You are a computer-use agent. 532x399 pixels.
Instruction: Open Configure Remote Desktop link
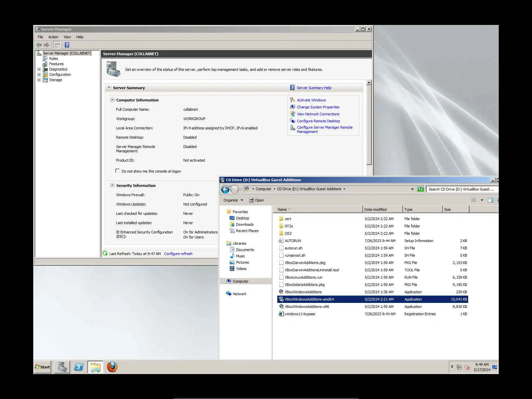[318, 121]
